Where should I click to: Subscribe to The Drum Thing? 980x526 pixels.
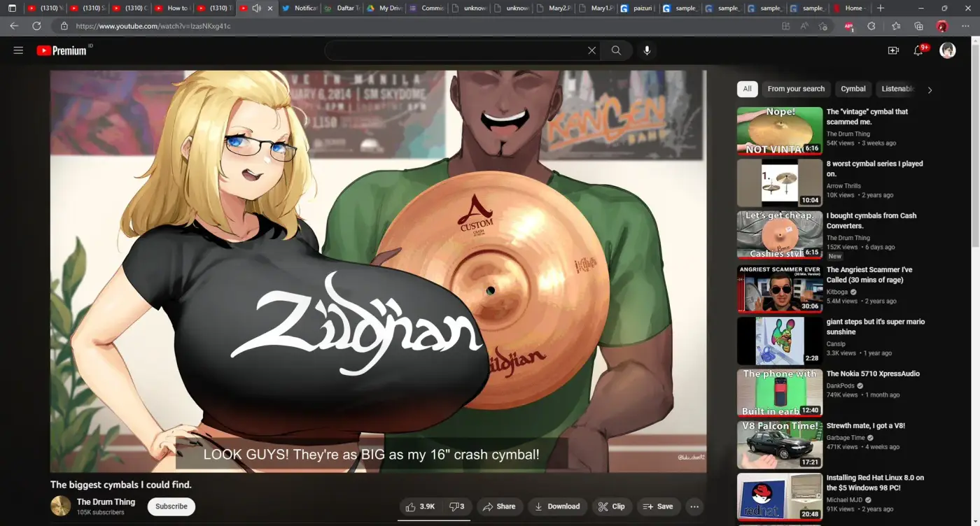[171, 506]
